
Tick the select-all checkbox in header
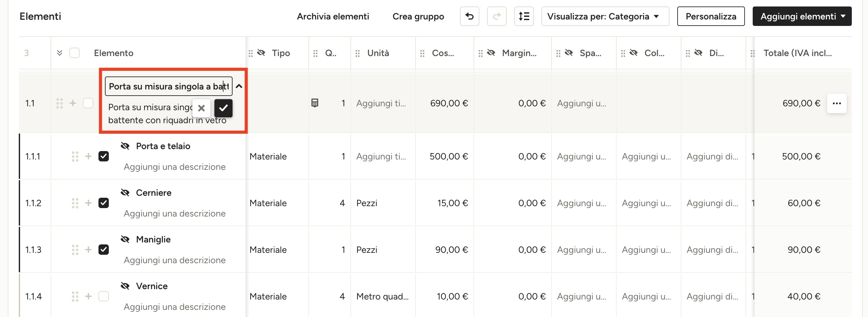coord(74,53)
